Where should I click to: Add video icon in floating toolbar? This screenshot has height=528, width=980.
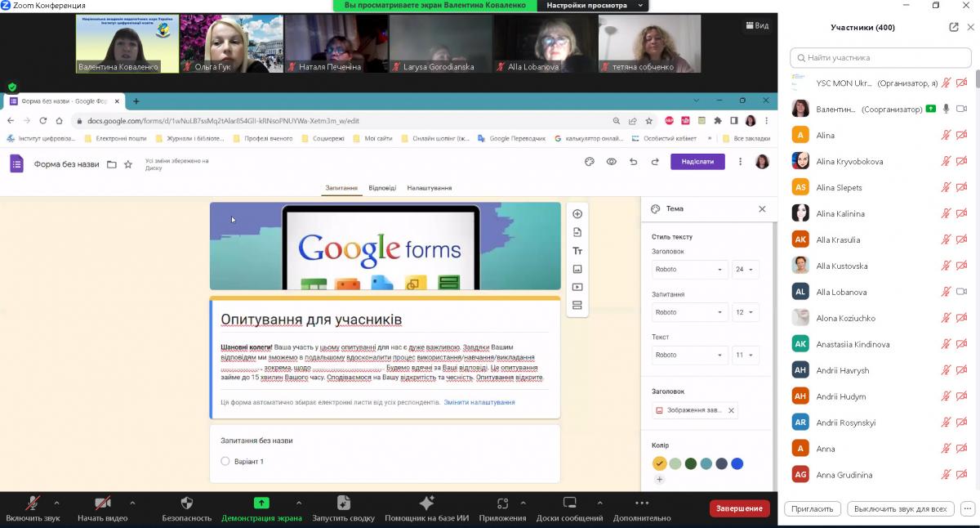577,287
